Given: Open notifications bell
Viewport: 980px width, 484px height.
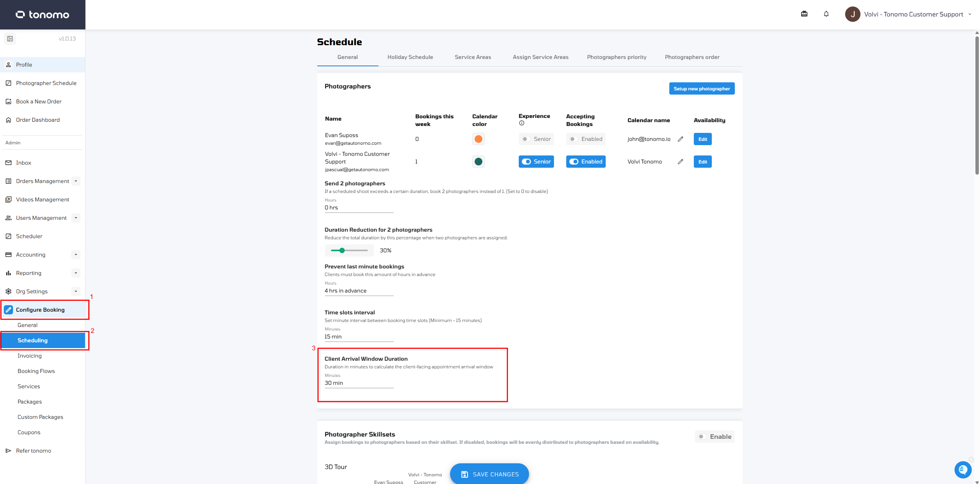Looking at the screenshot, I should click(x=826, y=14).
